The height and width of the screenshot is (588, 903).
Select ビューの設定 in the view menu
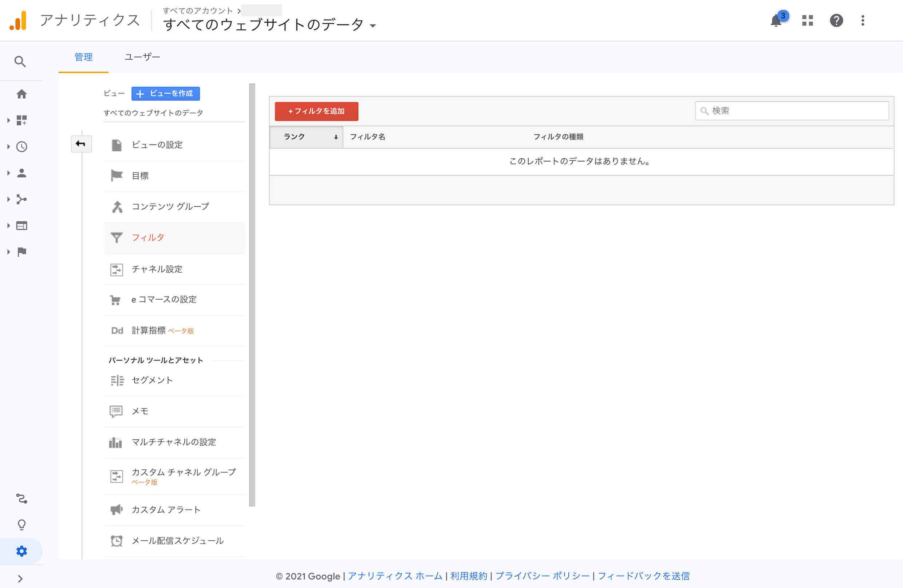[x=157, y=145]
